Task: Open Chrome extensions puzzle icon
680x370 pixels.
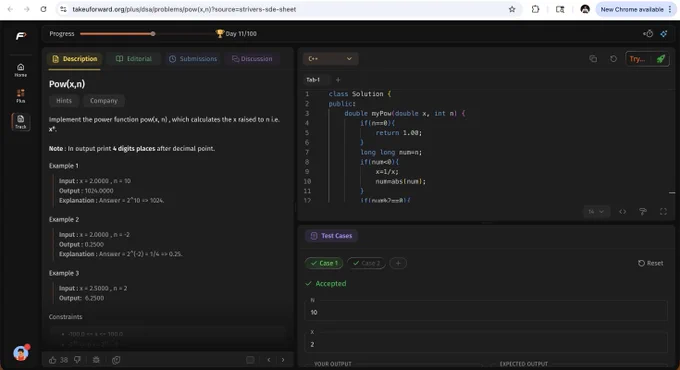Action: [535, 9]
